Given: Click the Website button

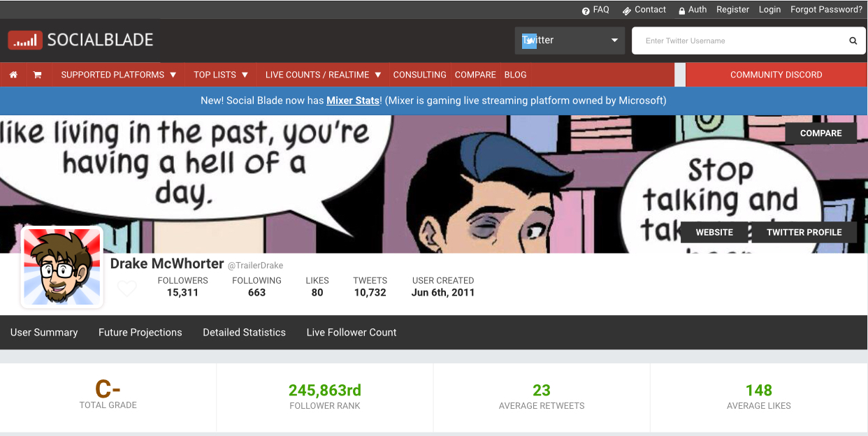Looking at the screenshot, I should pos(714,233).
